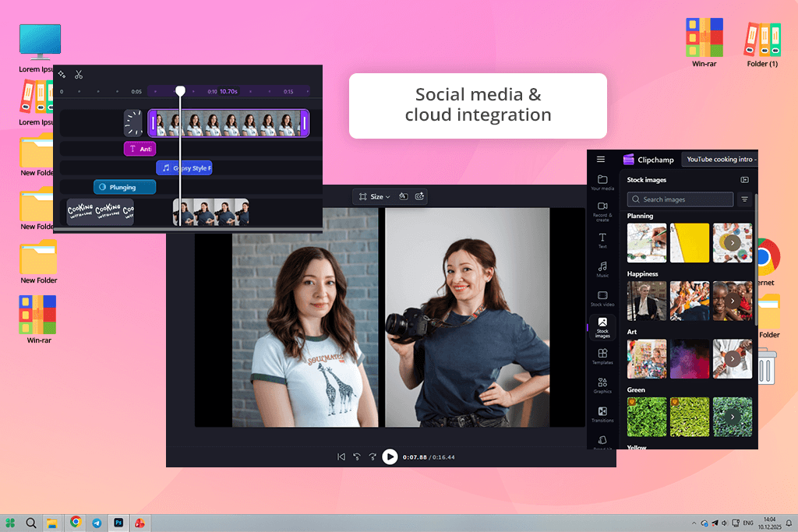
Task: Collapse the Stock images panel
Action: click(x=744, y=179)
